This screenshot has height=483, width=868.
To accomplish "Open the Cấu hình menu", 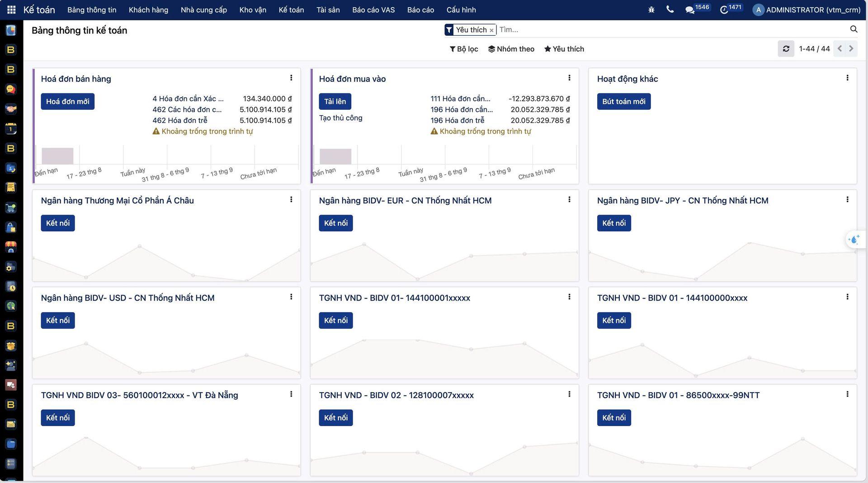I will pyautogui.click(x=461, y=9).
